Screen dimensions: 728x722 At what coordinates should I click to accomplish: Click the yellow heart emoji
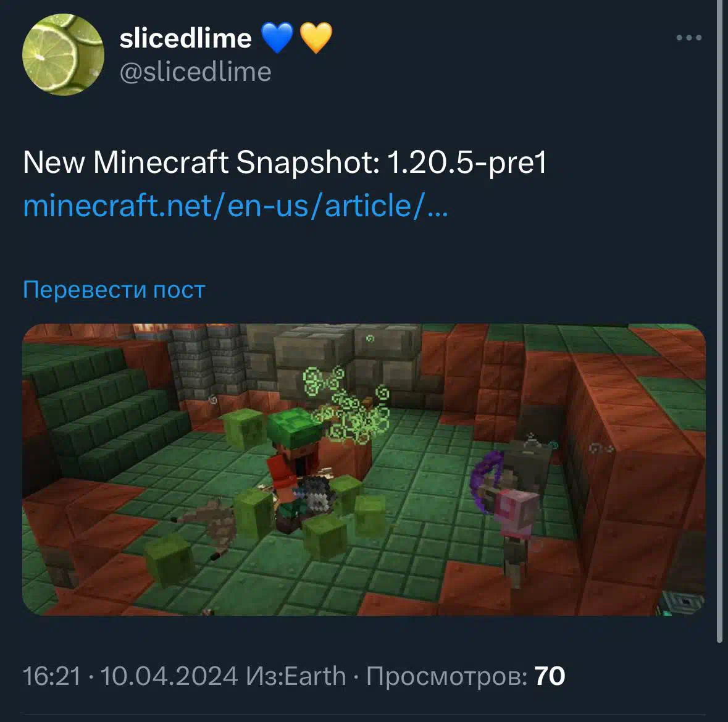pos(316,38)
